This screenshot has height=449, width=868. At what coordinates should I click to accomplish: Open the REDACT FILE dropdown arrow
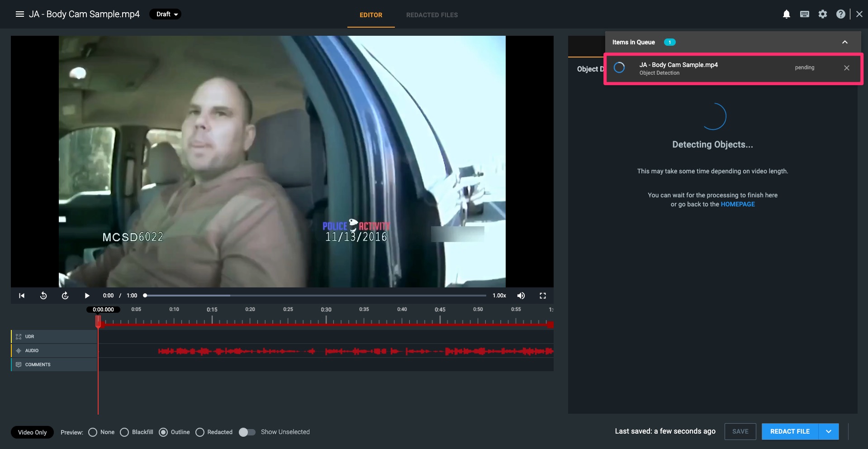tap(829, 431)
